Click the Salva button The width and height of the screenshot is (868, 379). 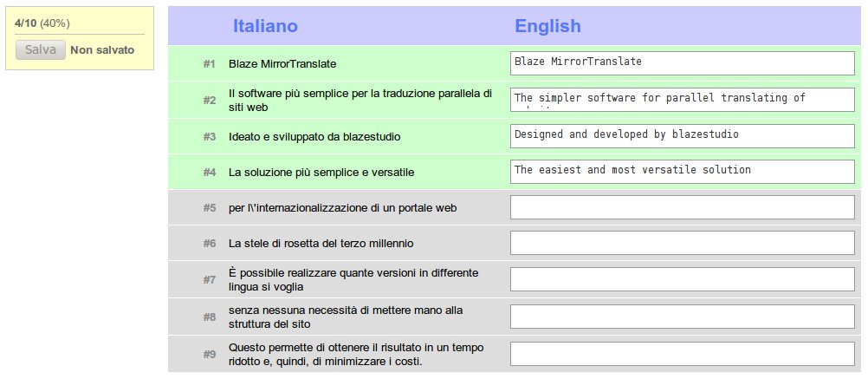click(x=41, y=50)
